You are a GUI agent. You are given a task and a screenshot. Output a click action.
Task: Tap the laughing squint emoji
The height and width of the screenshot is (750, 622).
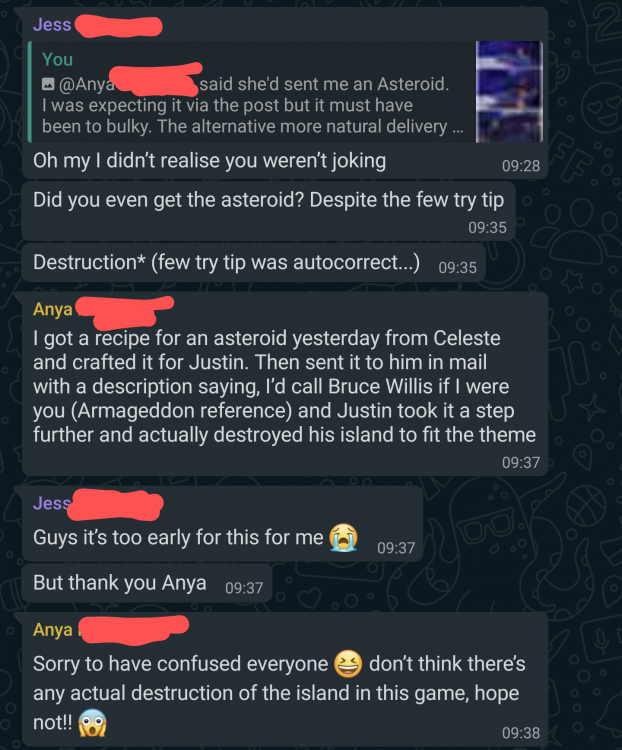[x=348, y=664]
